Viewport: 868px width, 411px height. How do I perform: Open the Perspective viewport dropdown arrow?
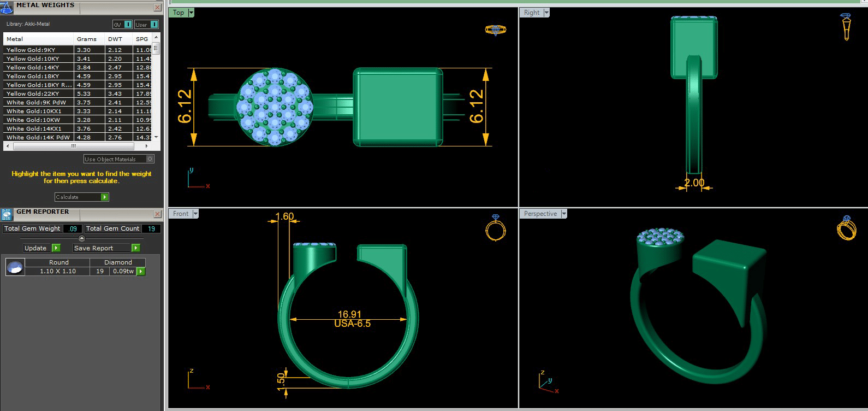564,214
